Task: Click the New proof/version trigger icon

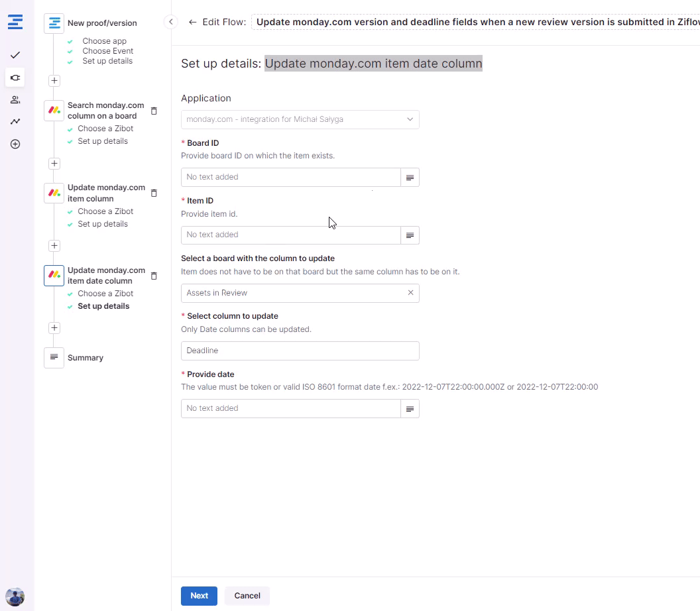Action: point(54,23)
